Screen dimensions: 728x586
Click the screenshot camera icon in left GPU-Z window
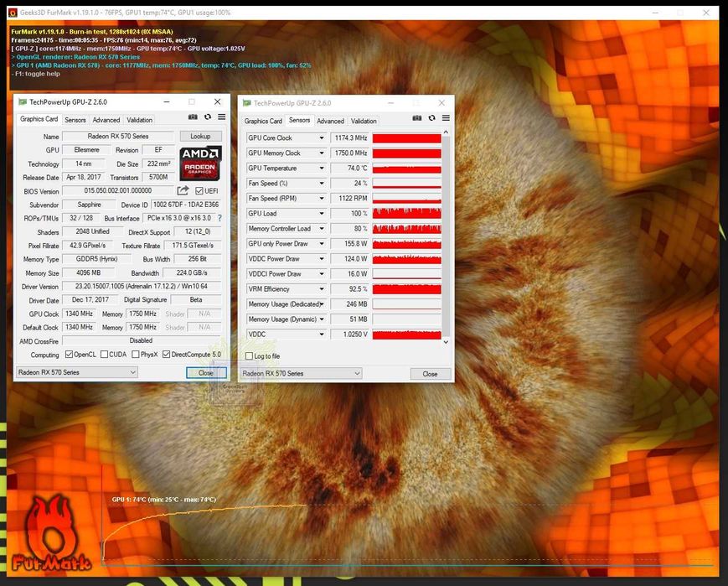click(x=193, y=117)
